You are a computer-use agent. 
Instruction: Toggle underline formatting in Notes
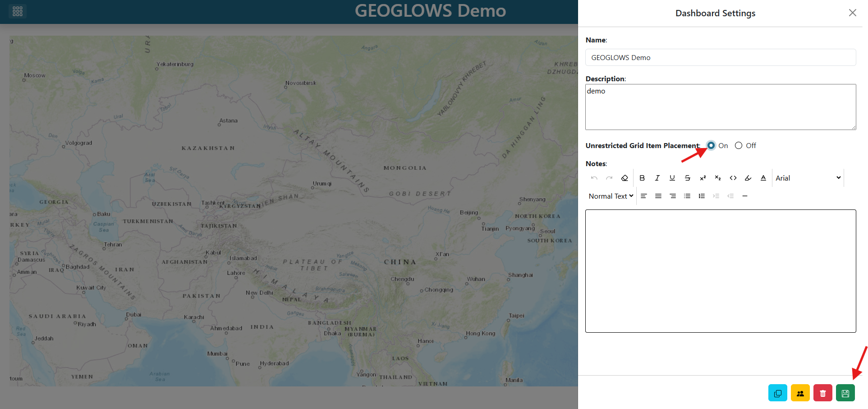pyautogui.click(x=672, y=178)
